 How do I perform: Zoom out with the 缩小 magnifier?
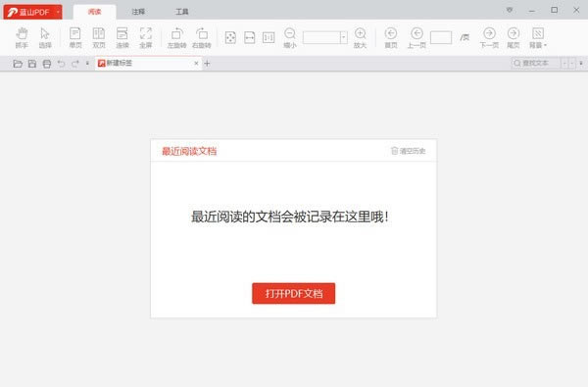pyautogui.click(x=290, y=37)
